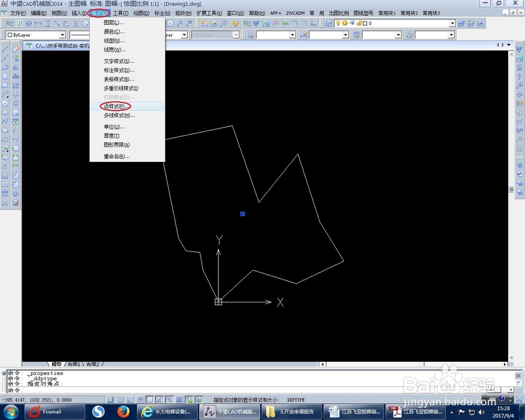Select the Rectangle draw tool
Screen dimensions: 525x420
(5, 86)
